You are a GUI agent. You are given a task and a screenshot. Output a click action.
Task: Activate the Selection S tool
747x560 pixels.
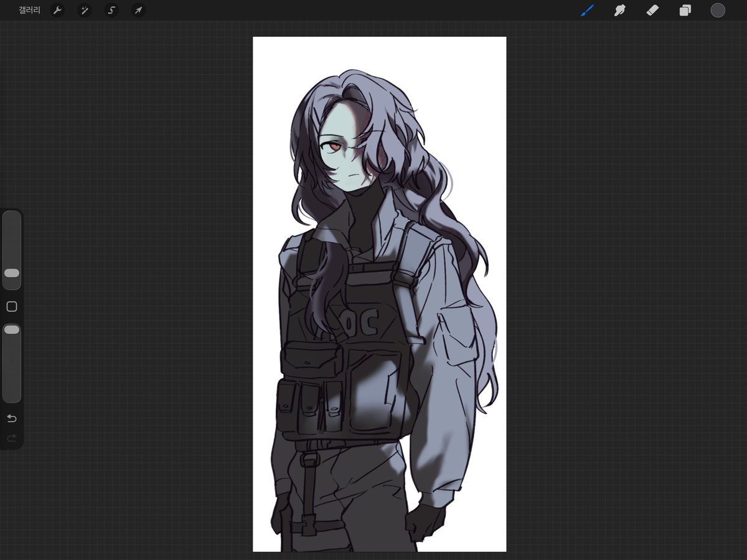coord(111,10)
